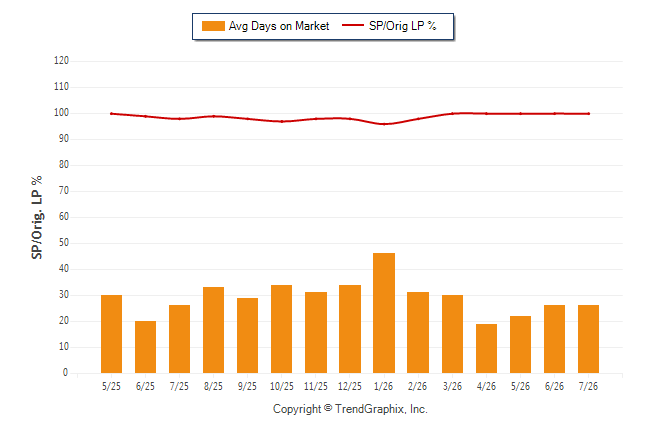
Task: Select the 6/25 orange bar
Action: click(x=145, y=347)
